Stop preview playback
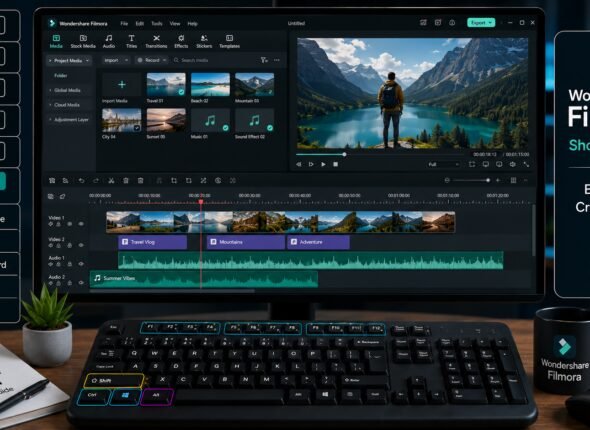 [x=336, y=164]
